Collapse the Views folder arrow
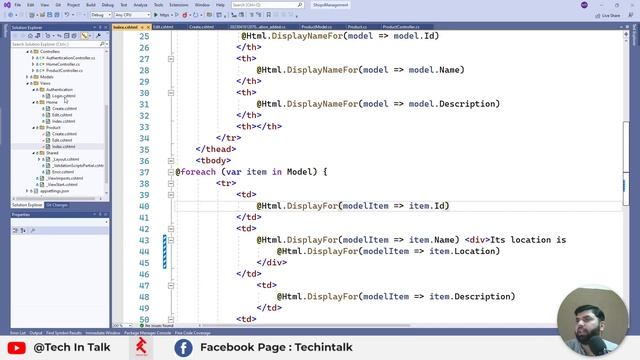 pos(27,83)
